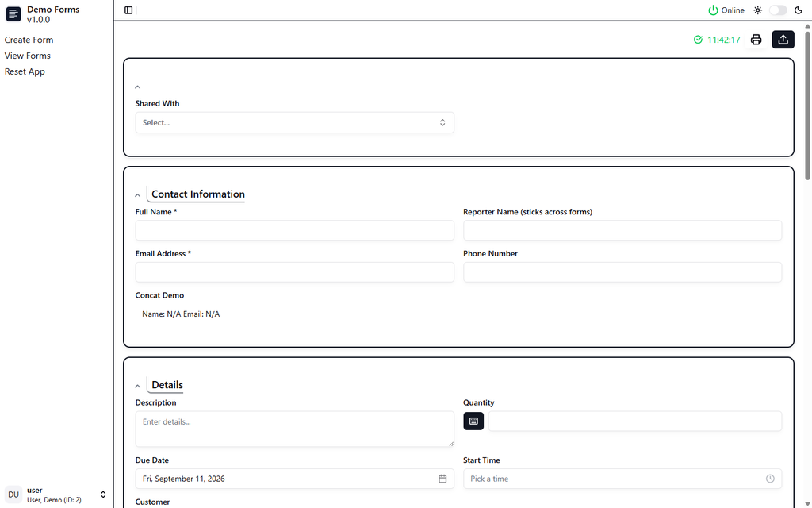Collapse the Details section chevron

pyautogui.click(x=138, y=387)
